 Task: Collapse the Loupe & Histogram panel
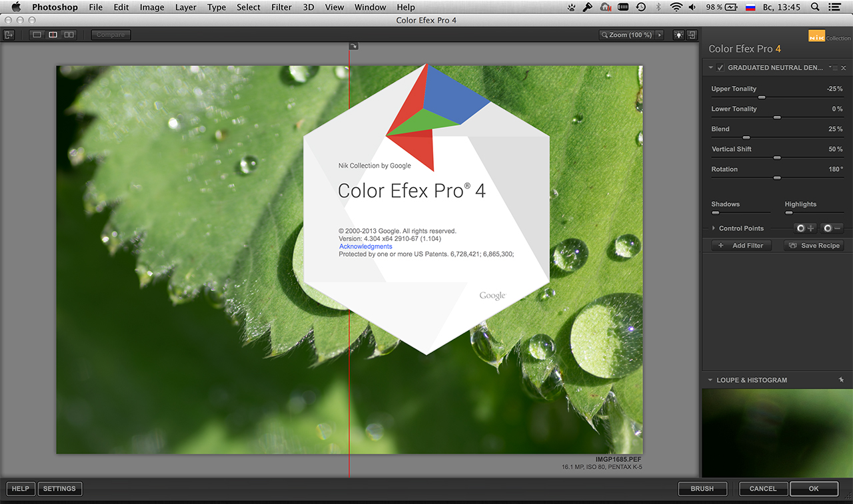click(710, 380)
